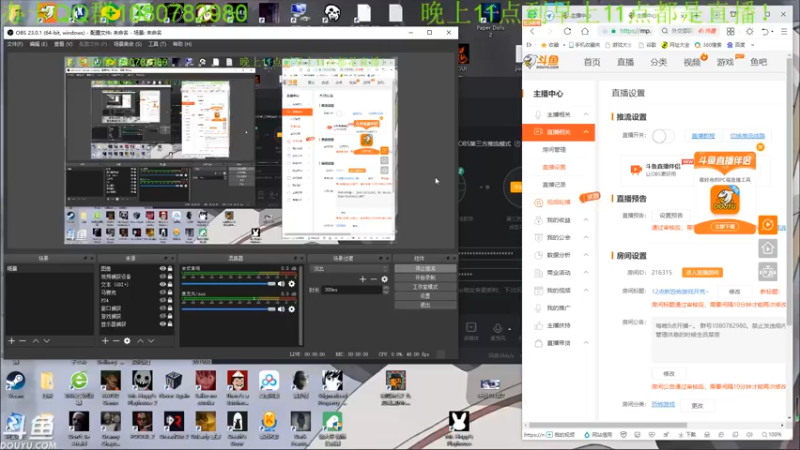Open the 直播教程 link
The width and height of the screenshot is (800, 450).
703,136
